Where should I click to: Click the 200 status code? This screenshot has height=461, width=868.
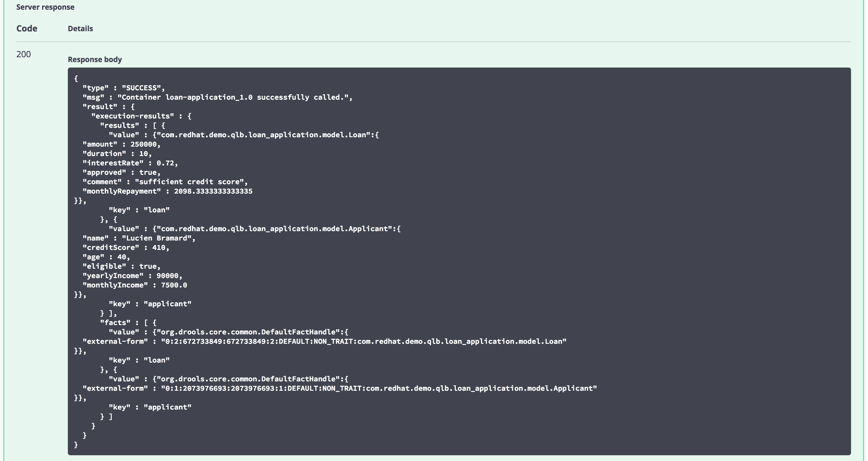coord(24,54)
